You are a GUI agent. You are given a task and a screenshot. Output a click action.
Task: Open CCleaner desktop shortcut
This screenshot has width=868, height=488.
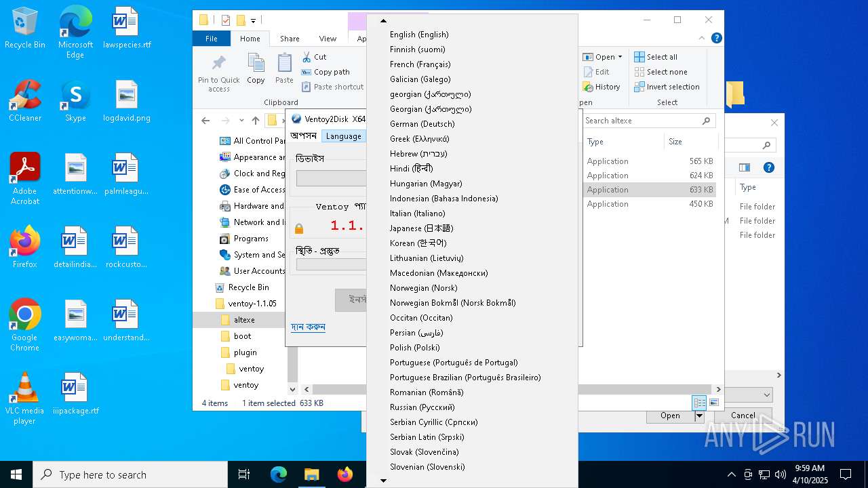point(25,101)
